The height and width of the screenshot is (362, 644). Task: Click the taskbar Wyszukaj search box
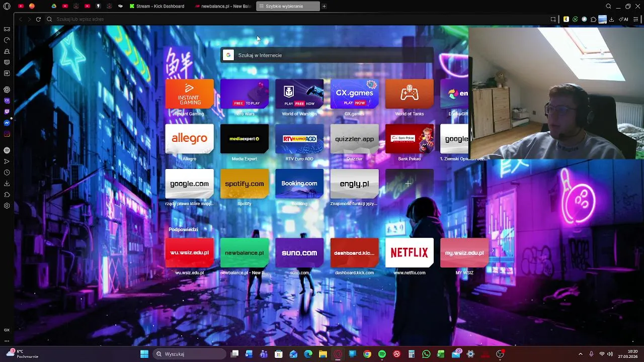click(x=190, y=354)
